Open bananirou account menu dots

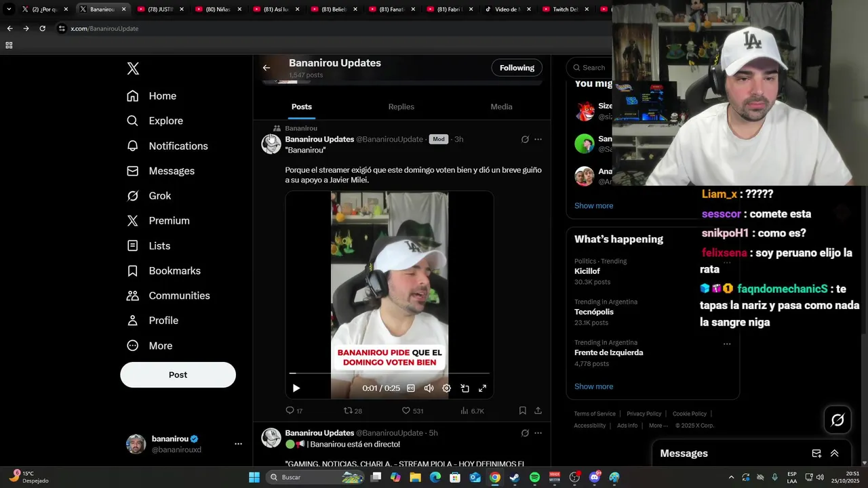coord(238,444)
